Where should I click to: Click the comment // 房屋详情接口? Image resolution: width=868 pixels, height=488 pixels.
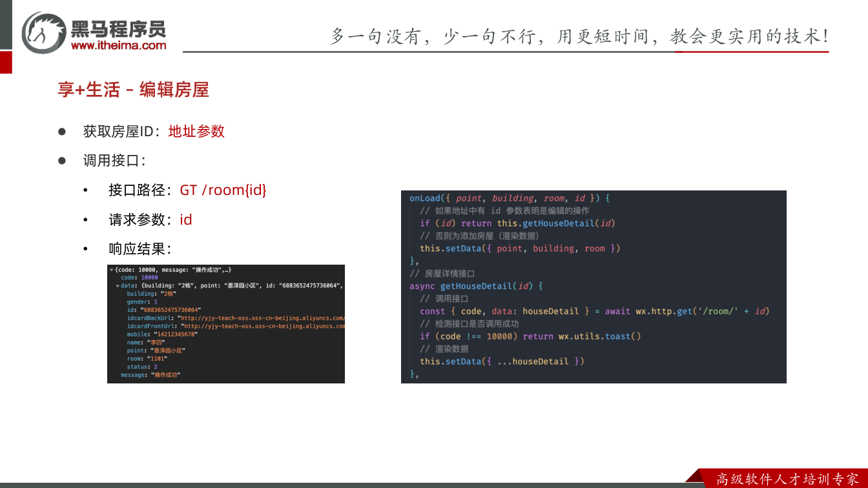[442, 274]
